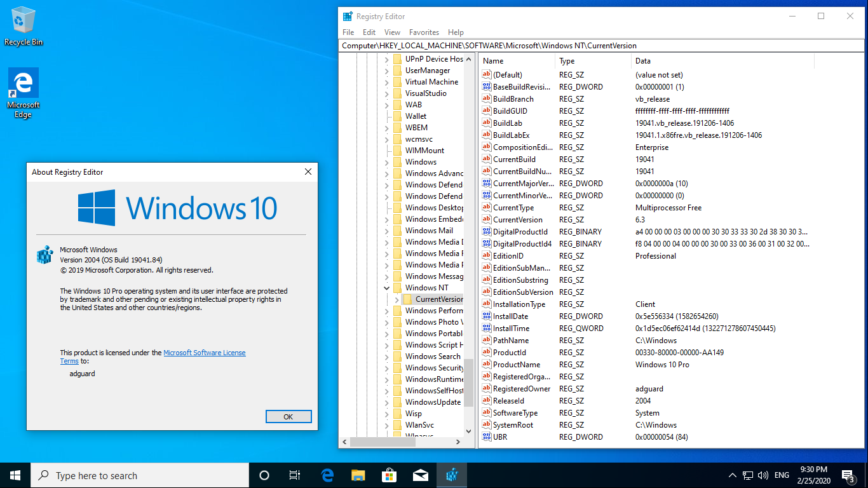The height and width of the screenshot is (488, 868).
Task: Click the BuildBranch string value icon
Action: coord(487,98)
